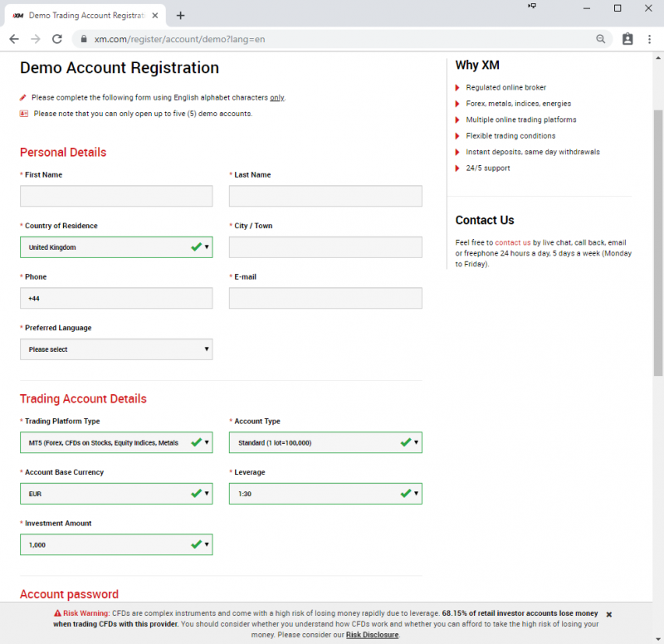664x644 pixels.
Task: Follow the 'contact us' link
Action: coord(512,242)
